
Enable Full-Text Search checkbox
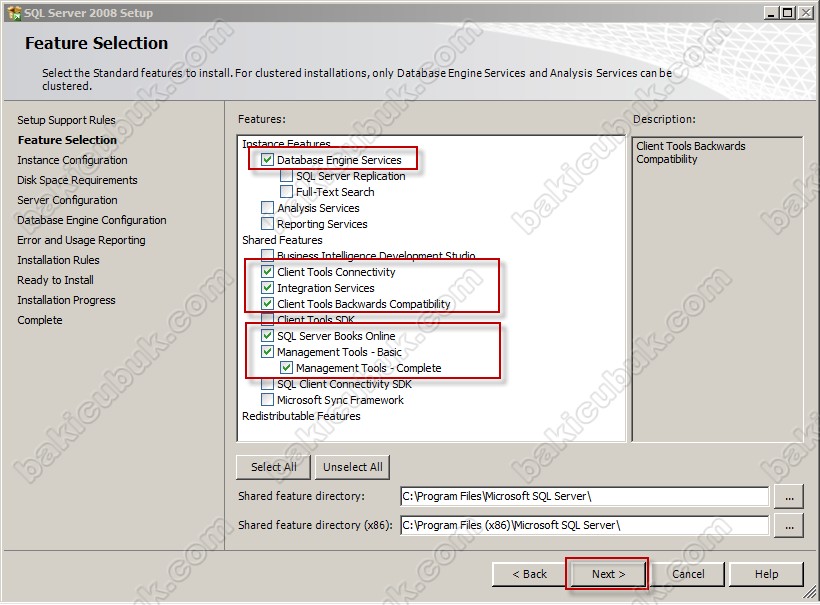click(287, 191)
